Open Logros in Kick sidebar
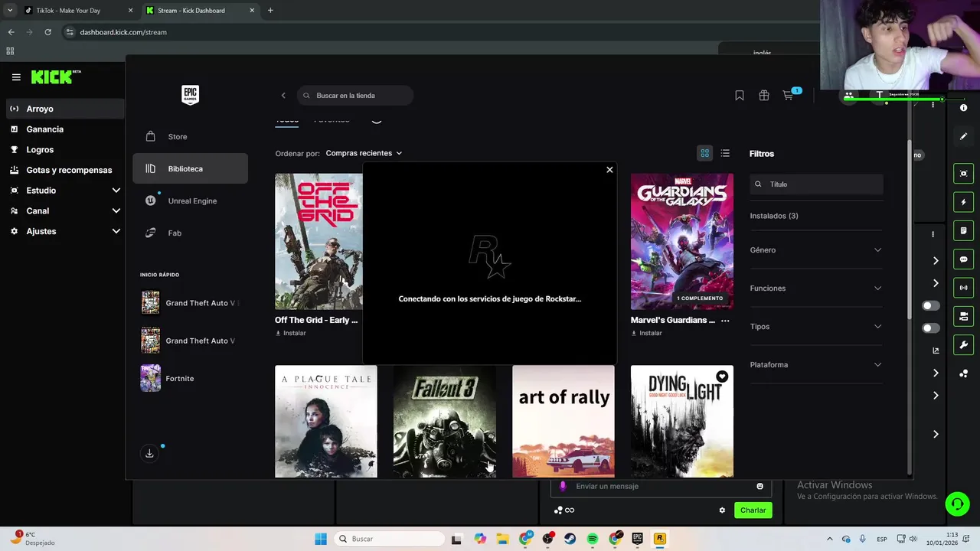980x551 pixels. click(64, 150)
